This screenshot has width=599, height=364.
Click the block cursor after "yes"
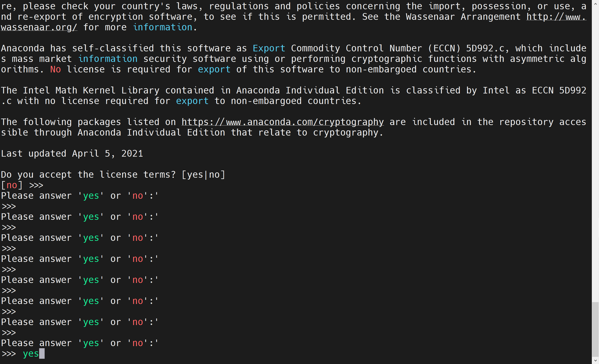coord(42,353)
